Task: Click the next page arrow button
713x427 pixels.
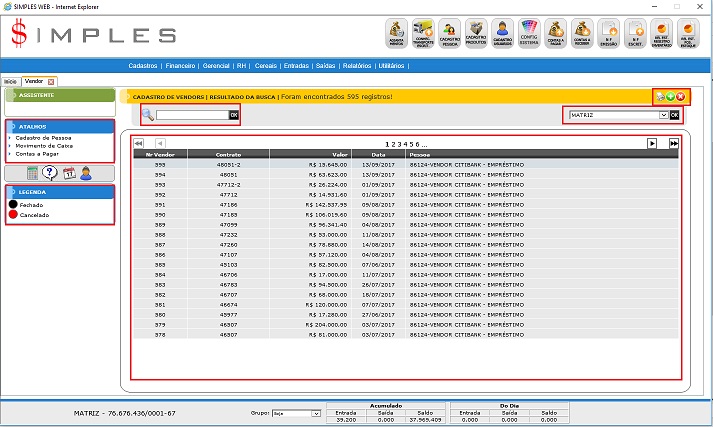Action: pyautogui.click(x=651, y=144)
